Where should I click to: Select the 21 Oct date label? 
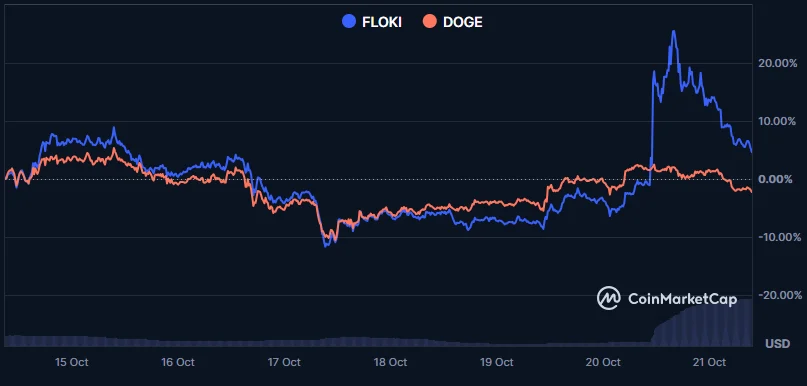point(709,362)
